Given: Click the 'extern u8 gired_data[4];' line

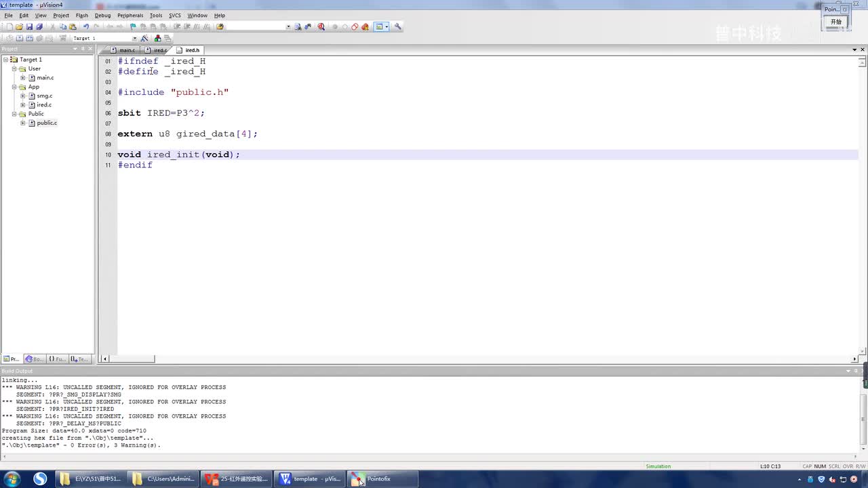Looking at the screenshot, I should point(188,134).
